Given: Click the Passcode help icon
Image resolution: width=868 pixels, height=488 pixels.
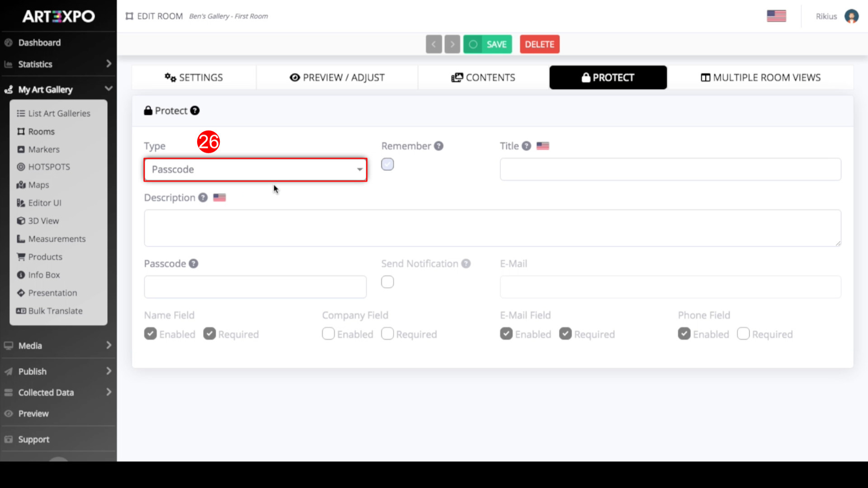Looking at the screenshot, I should click(x=193, y=263).
